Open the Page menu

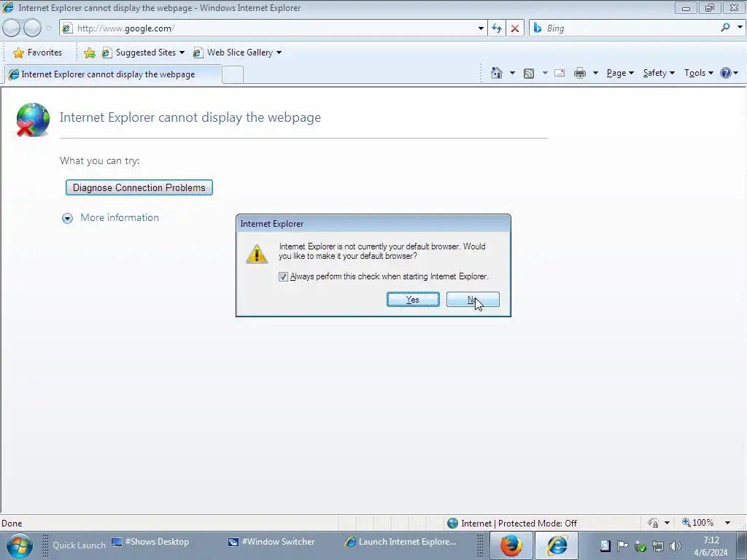pyautogui.click(x=620, y=73)
